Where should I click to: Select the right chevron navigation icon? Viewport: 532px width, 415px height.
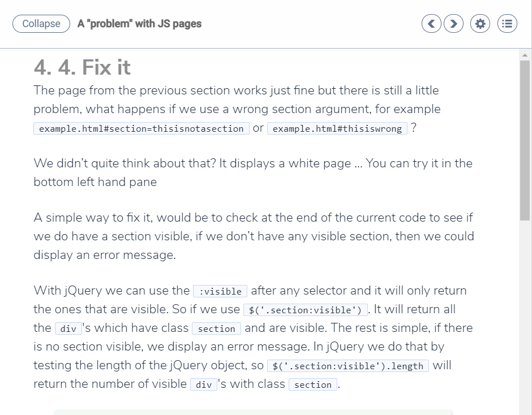tap(453, 23)
